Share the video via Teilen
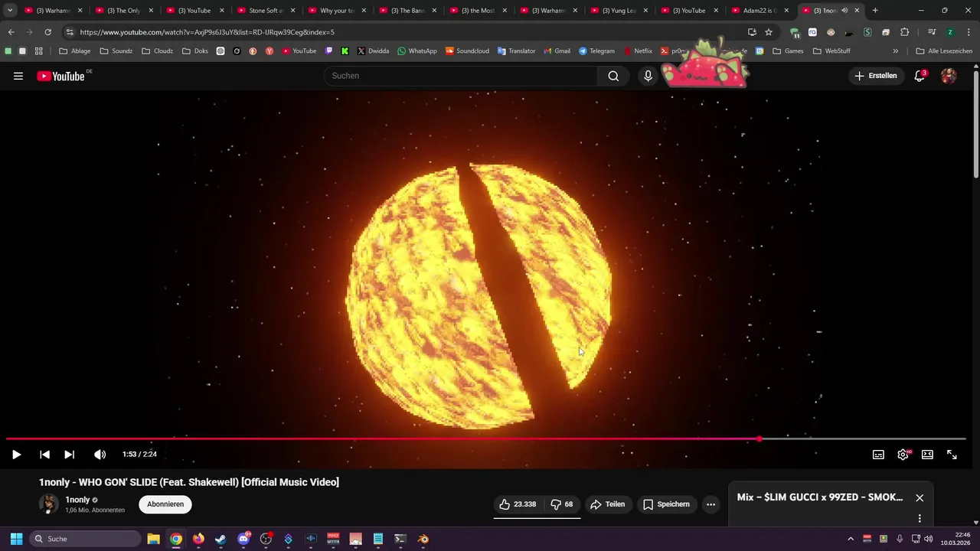 tap(607, 504)
